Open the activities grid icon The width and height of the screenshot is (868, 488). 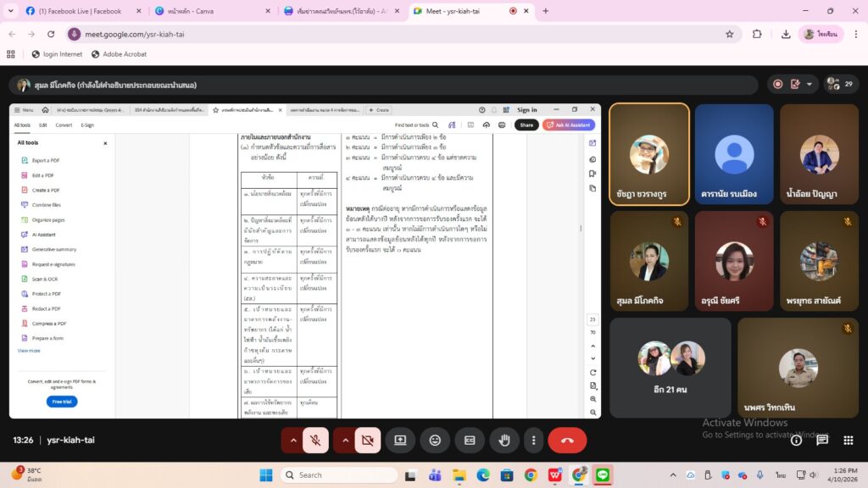pos(847,441)
